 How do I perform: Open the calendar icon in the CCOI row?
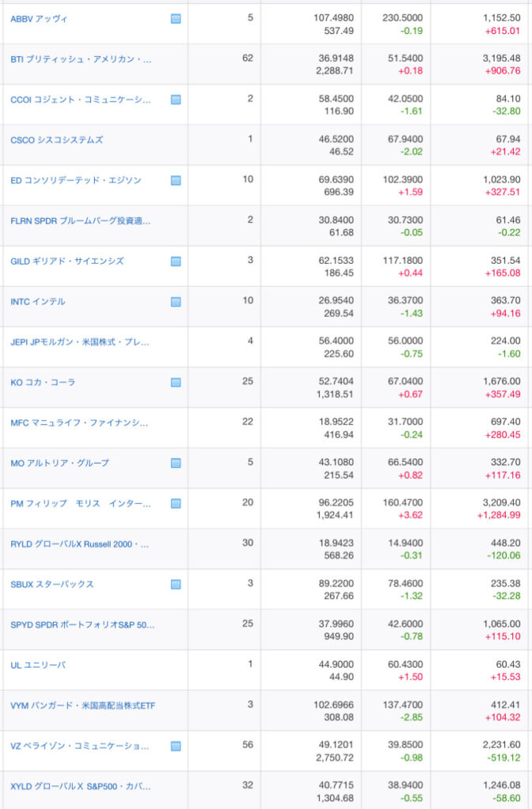point(176,100)
